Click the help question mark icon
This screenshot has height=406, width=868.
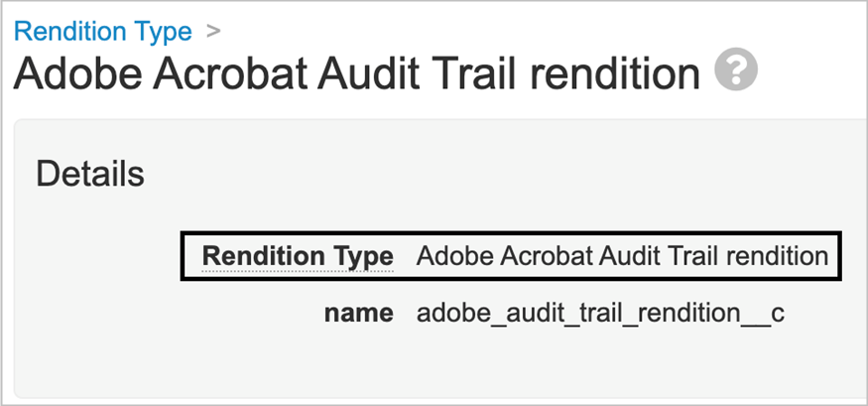pos(735,71)
